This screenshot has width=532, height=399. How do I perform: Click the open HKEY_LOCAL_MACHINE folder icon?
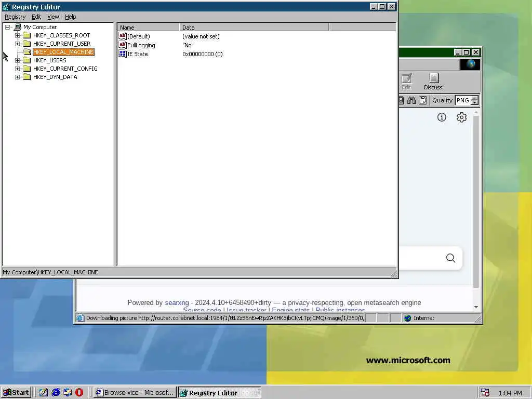pyautogui.click(x=27, y=52)
